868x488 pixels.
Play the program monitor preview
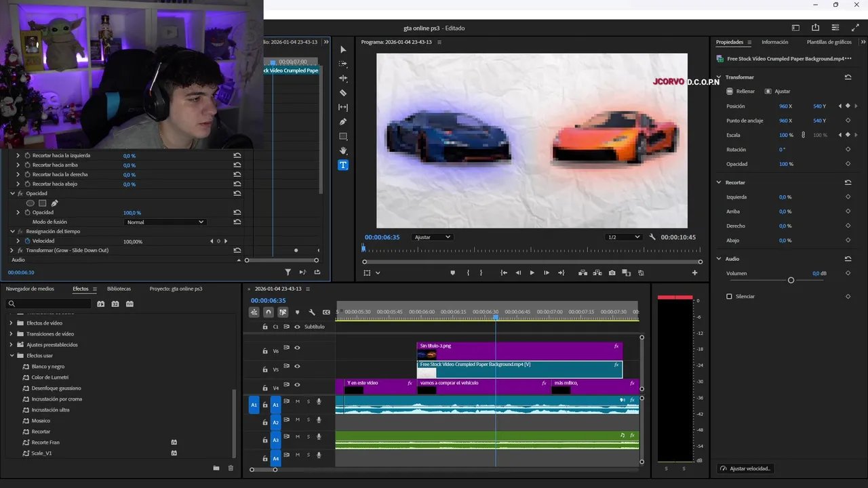(532, 272)
